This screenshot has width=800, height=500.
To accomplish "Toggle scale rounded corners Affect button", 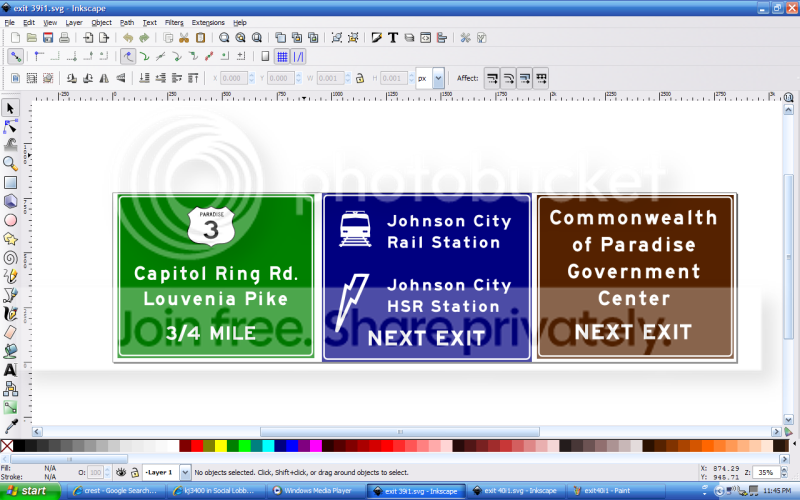I will coord(508,78).
